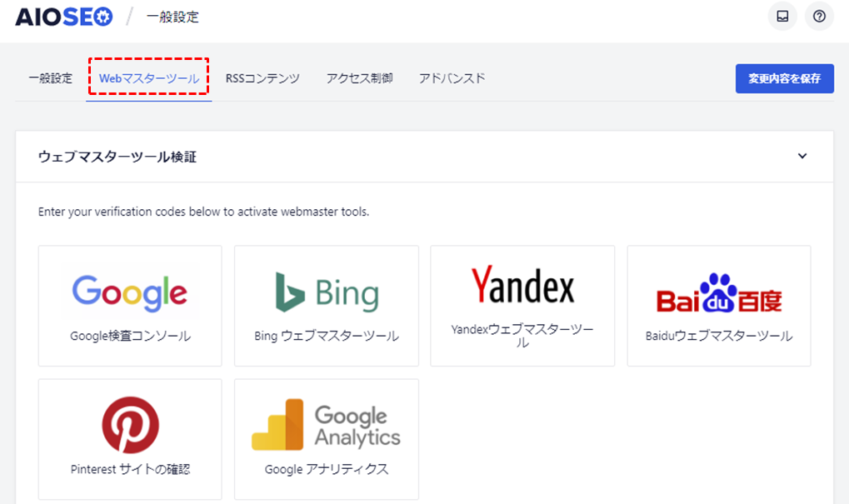This screenshot has height=504, width=849.
Task: Collapse the ウェブマスターツール検証 section chevron
Action: click(x=802, y=156)
